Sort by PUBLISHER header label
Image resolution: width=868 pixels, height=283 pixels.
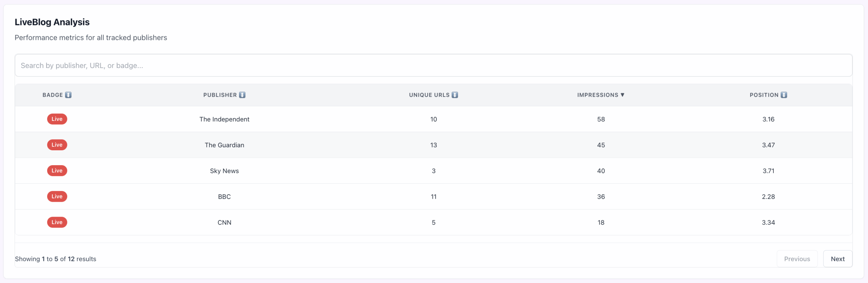(x=220, y=95)
